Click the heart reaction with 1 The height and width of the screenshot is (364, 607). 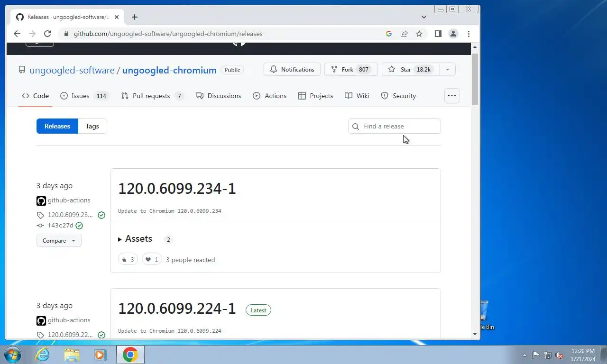tap(152, 259)
